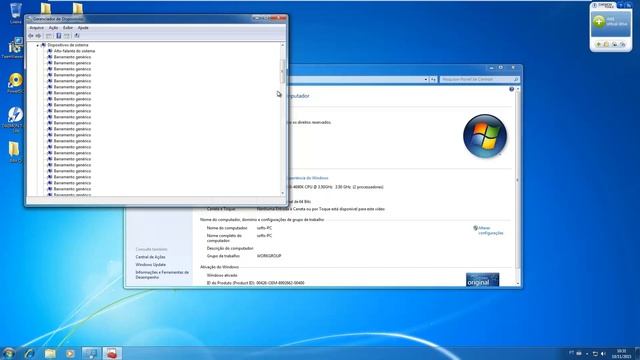This screenshot has height=360, width=640.
Task: Click the Product ID number text
Action: 280,283
